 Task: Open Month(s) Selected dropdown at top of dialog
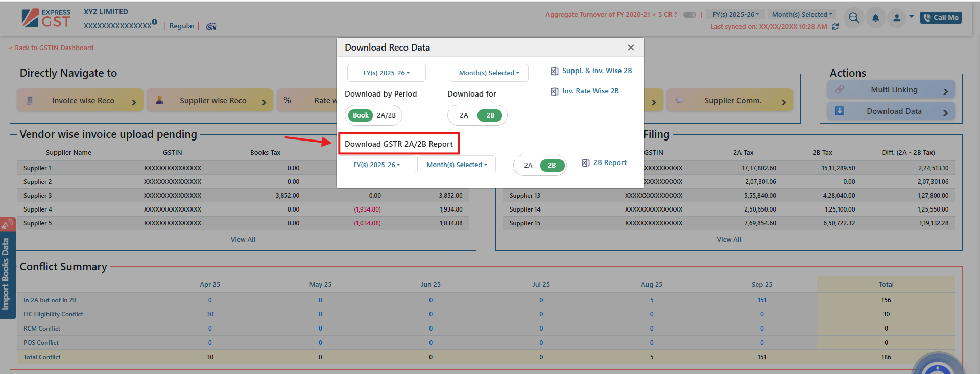point(489,73)
